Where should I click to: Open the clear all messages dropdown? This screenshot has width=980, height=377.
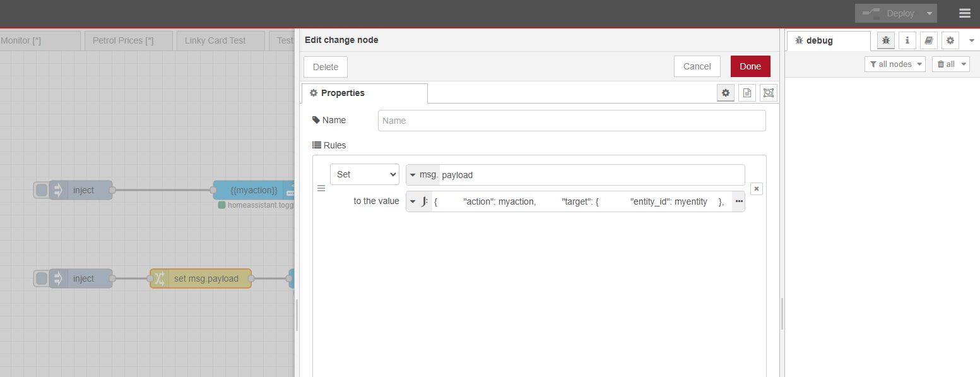(950, 64)
